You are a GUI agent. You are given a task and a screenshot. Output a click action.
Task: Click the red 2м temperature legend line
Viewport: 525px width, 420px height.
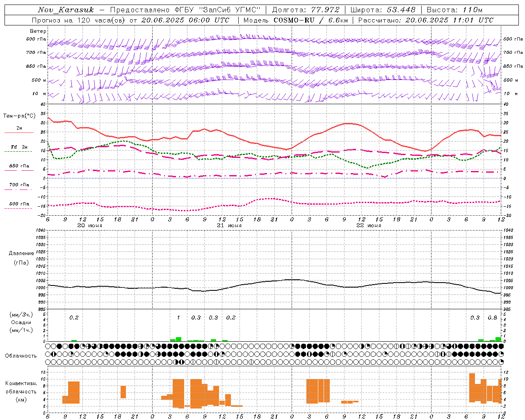(x=19, y=133)
